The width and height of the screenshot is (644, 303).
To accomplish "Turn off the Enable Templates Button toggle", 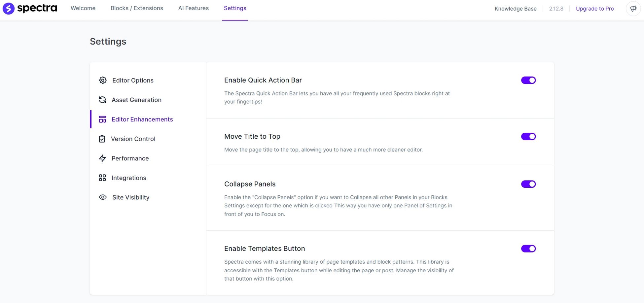I will point(528,248).
